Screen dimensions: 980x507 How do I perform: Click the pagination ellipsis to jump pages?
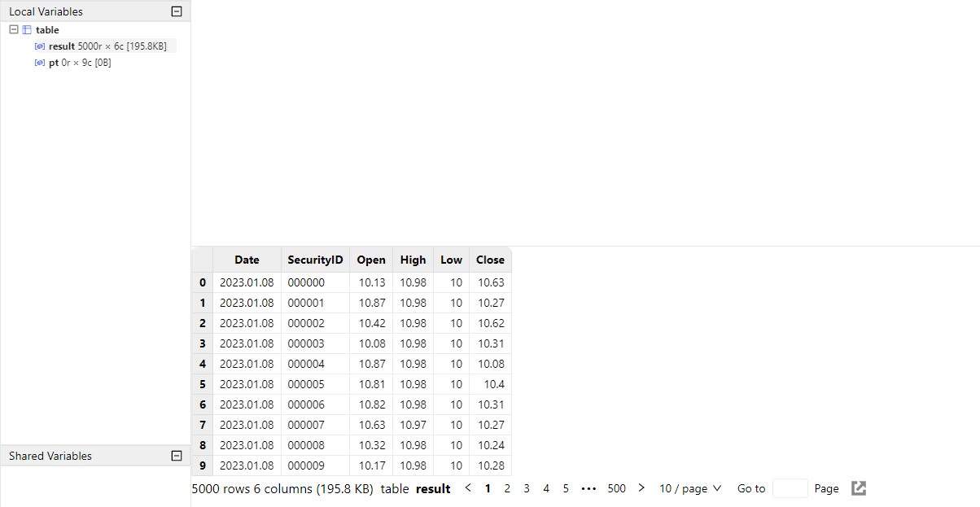tap(589, 488)
